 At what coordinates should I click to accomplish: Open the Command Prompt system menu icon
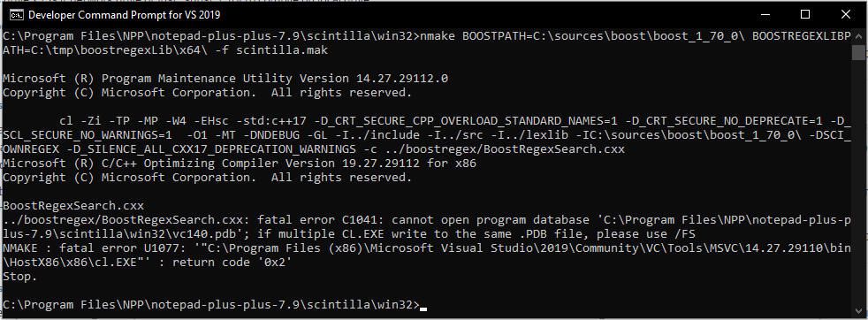[17, 15]
